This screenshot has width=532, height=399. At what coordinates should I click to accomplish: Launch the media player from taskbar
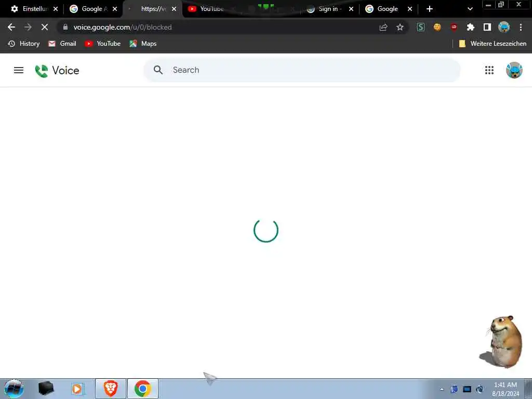(78, 389)
